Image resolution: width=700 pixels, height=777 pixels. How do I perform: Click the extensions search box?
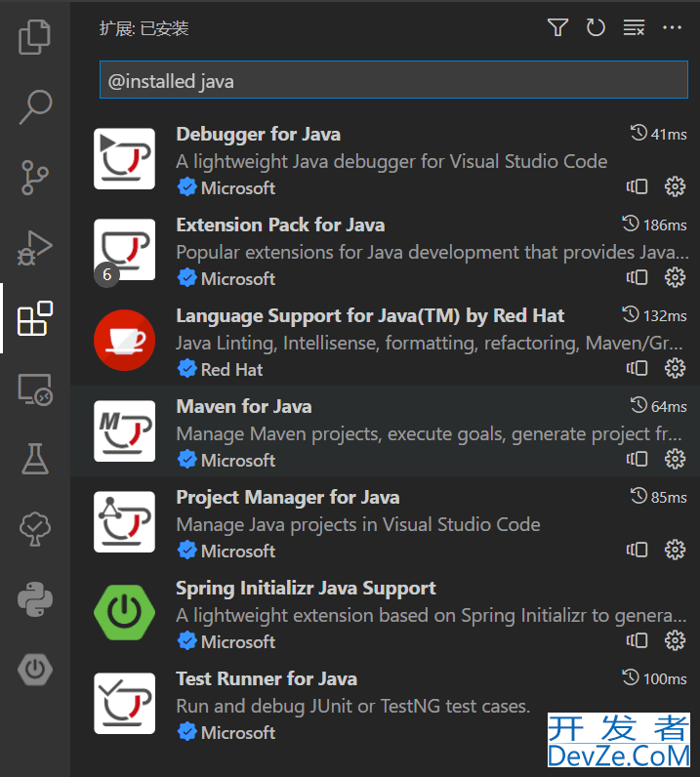point(393,80)
